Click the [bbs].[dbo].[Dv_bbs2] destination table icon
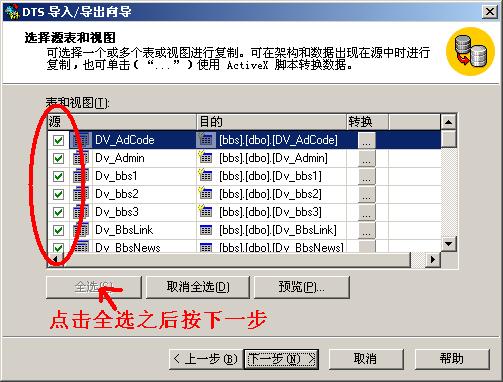The image size is (503, 382). pos(205,193)
